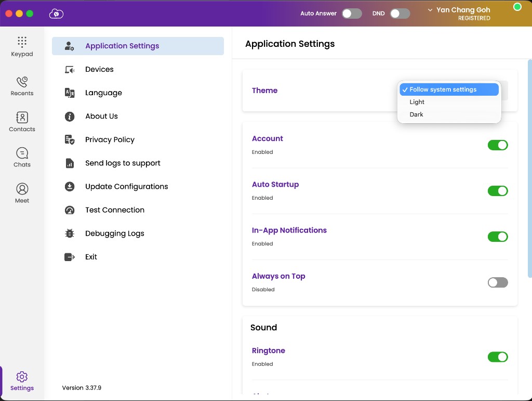Click Update Configurations label
This screenshot has height=401, width=532.
[x=127, y=186]
